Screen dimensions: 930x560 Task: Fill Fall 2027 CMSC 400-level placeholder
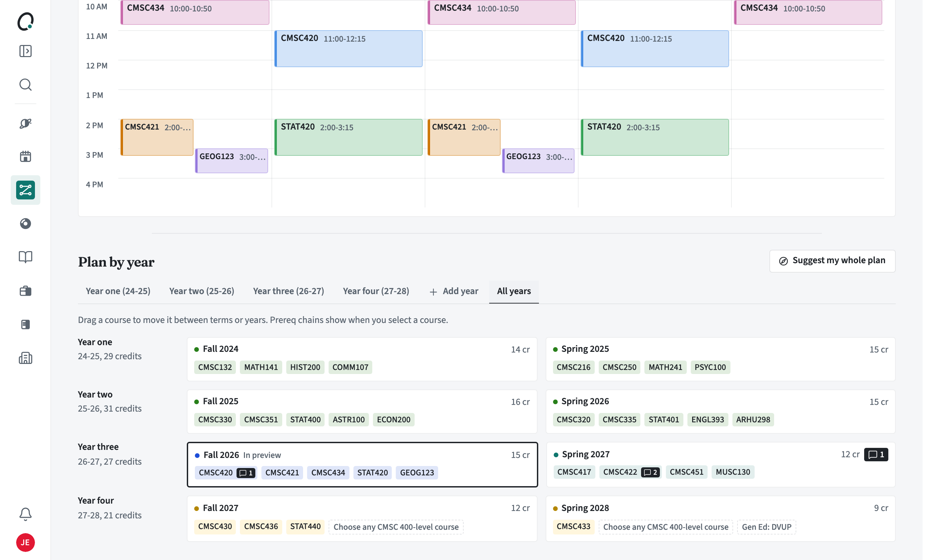click(396, 527)
